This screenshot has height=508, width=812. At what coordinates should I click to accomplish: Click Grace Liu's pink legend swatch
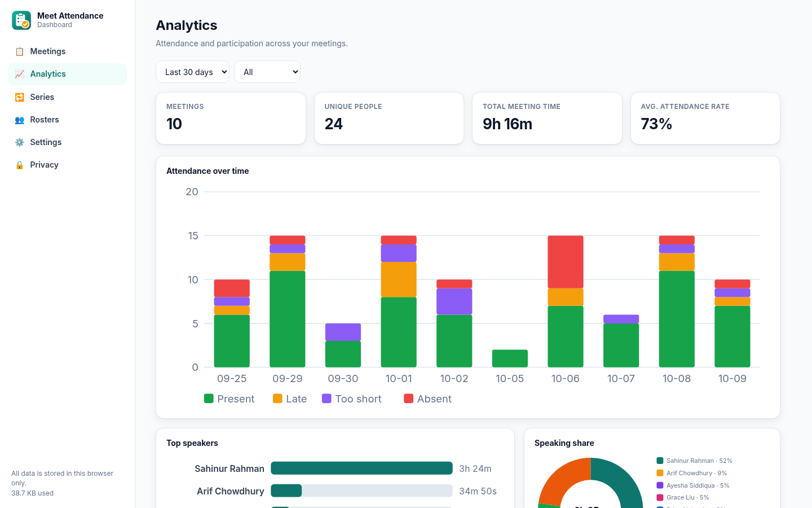660,497
